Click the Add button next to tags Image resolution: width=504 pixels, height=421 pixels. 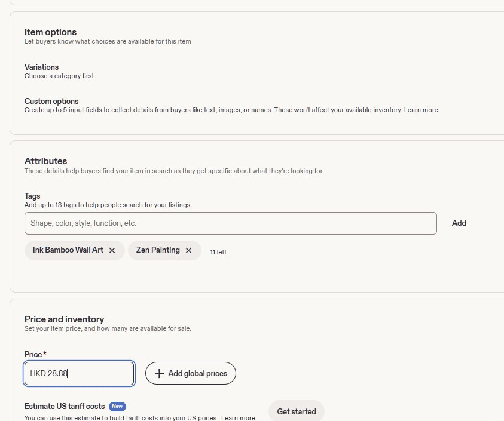(459, 223)
